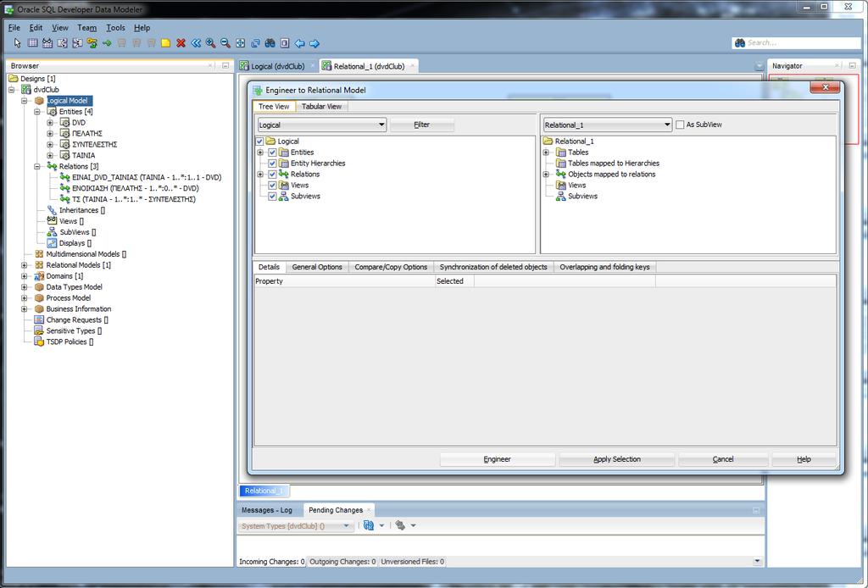Click the refresh icon in Pending Changes
Screen dimensions: 868x588
(x=369, y=525)
